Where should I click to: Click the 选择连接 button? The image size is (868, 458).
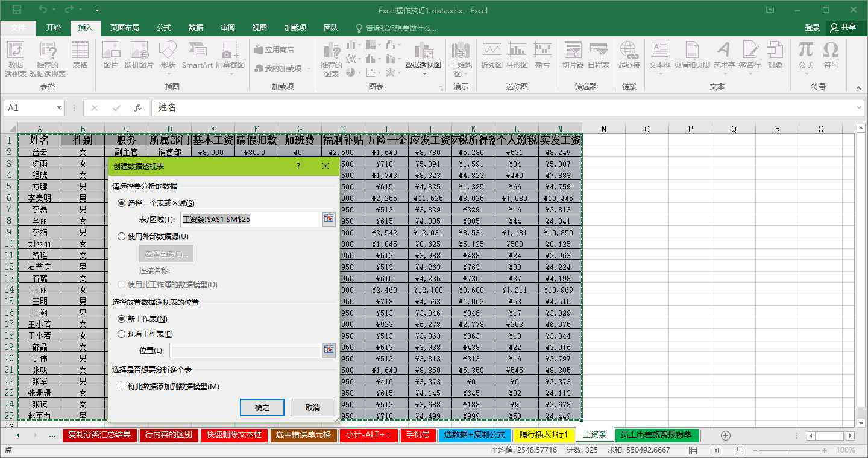click(166, 253)
